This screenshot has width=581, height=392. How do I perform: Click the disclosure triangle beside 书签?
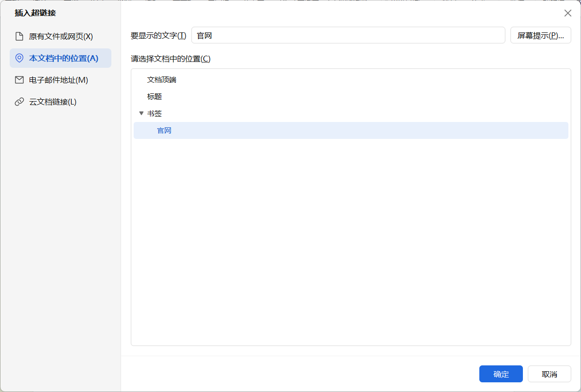[142, 113]
